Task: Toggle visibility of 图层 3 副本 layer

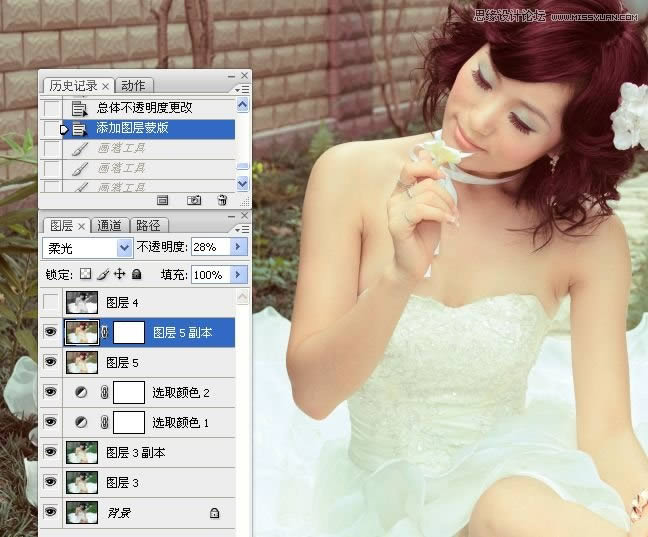Action: click(x=52, y=452)
